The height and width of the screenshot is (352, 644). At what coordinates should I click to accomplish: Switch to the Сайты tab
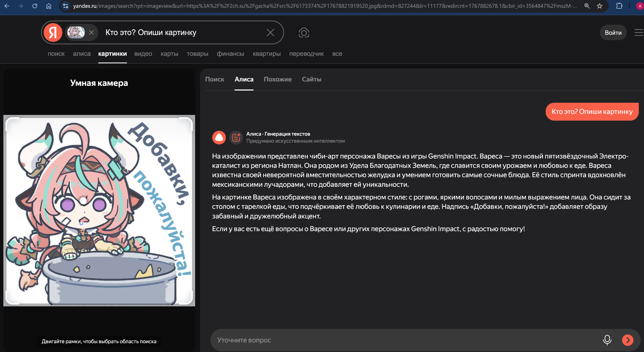[x=311, y=79]
